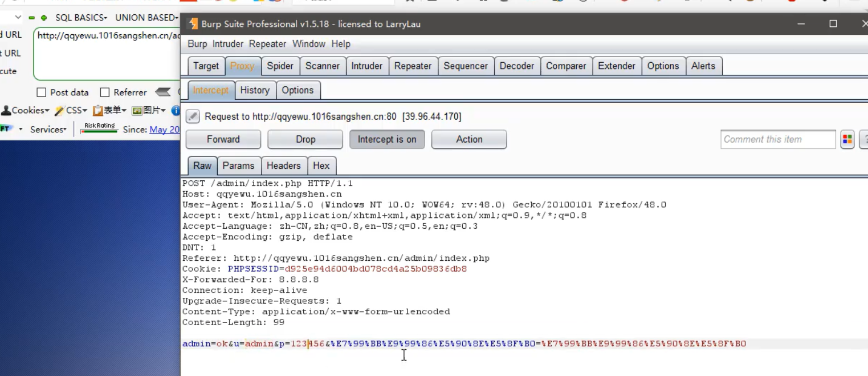The width and height of the screenshot is (868, 376).
Task: Open the May date link after Since
Action: (x=165, y=130)
